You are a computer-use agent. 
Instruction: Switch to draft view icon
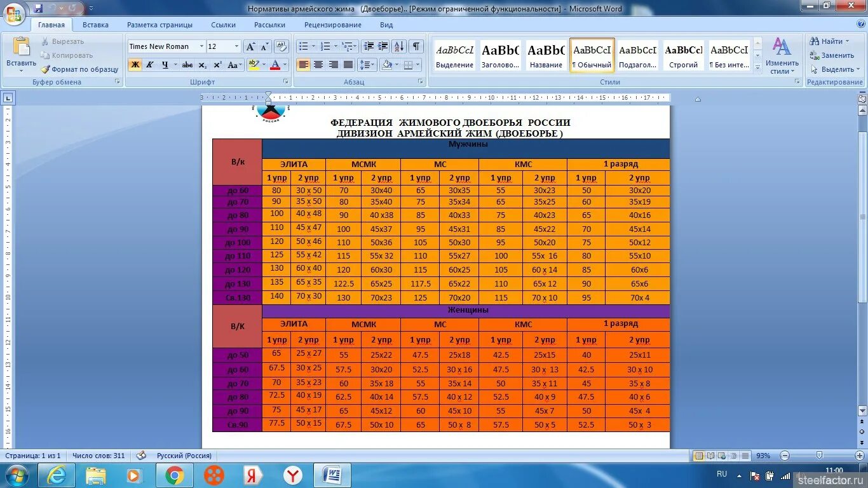click(745, 456)
